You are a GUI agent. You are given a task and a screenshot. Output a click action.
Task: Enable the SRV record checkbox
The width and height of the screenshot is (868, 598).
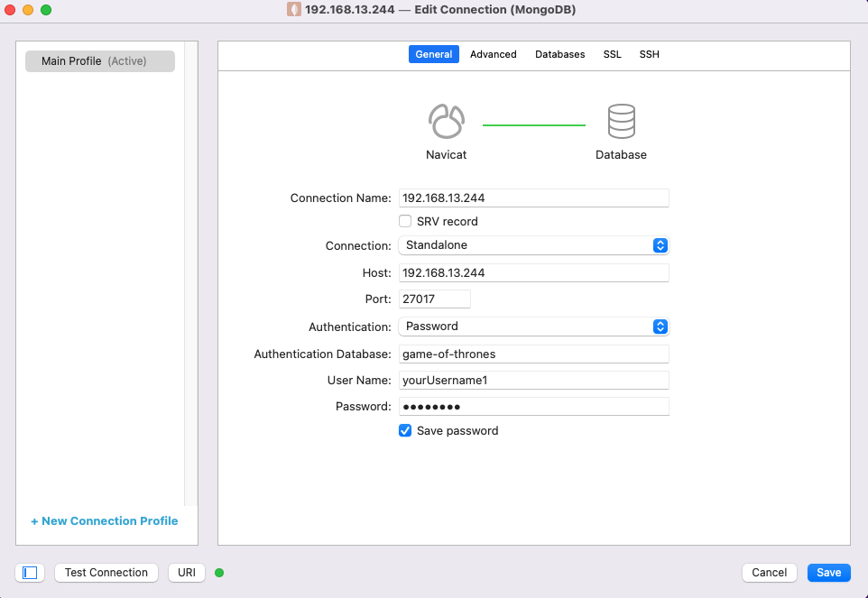tap(405, 221)
